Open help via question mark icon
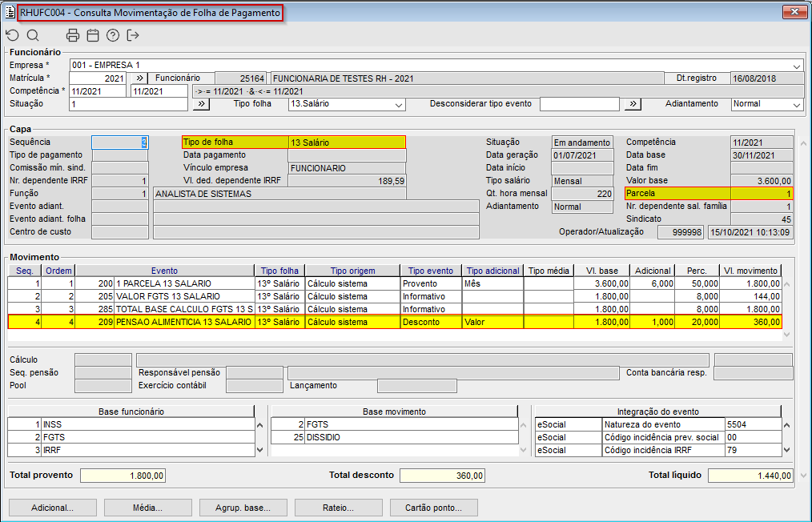Screen dimensions: 812x522 (113, 35)
